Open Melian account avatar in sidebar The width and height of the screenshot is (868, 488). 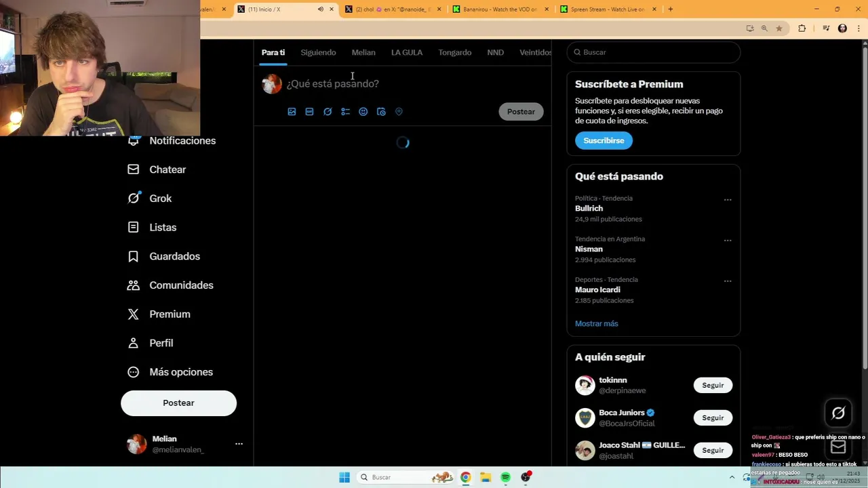pos(136,444)
